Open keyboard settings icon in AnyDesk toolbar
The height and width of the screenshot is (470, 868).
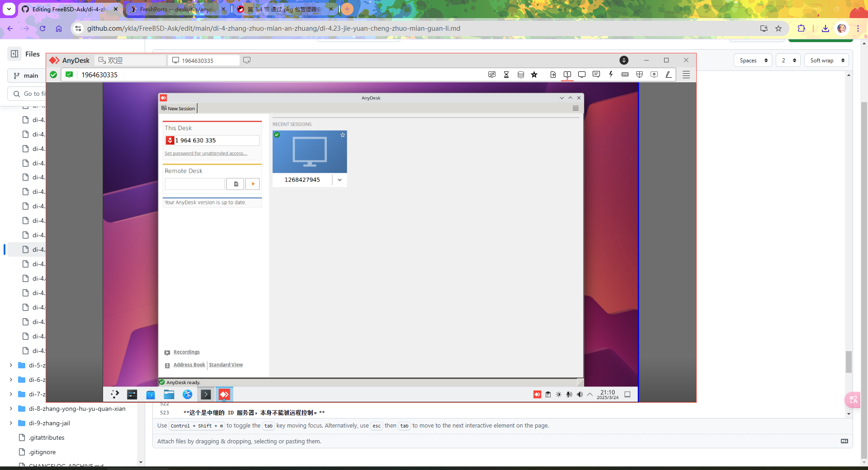pos(625,75)
